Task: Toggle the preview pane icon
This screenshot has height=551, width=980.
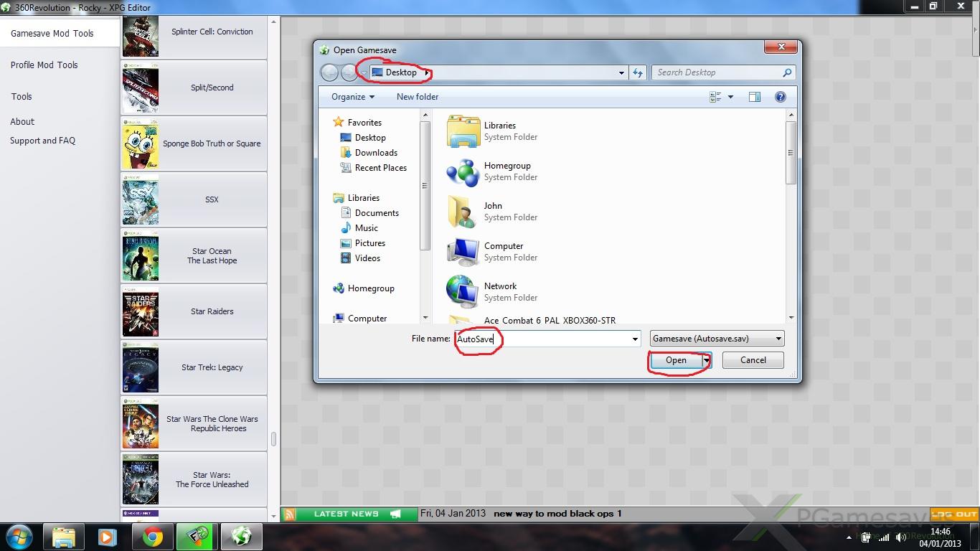Action: click(754, 97)
